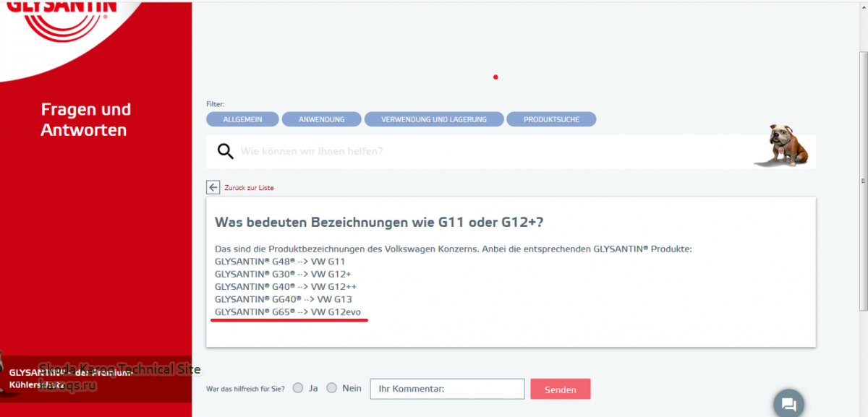The height and width of the screenshot is (417, 868).
Task: Open the chat bubble widget
Action: pos(789,403)
